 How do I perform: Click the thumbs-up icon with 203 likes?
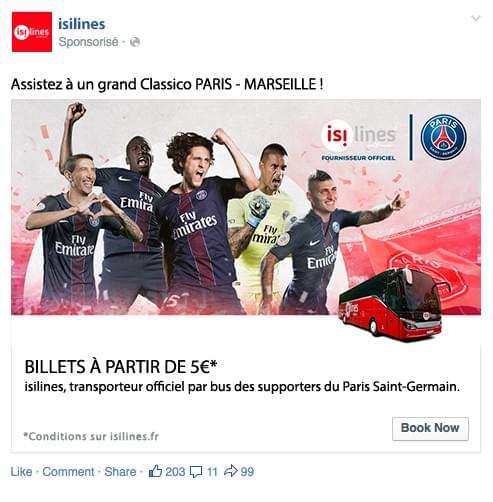(155, 471)
